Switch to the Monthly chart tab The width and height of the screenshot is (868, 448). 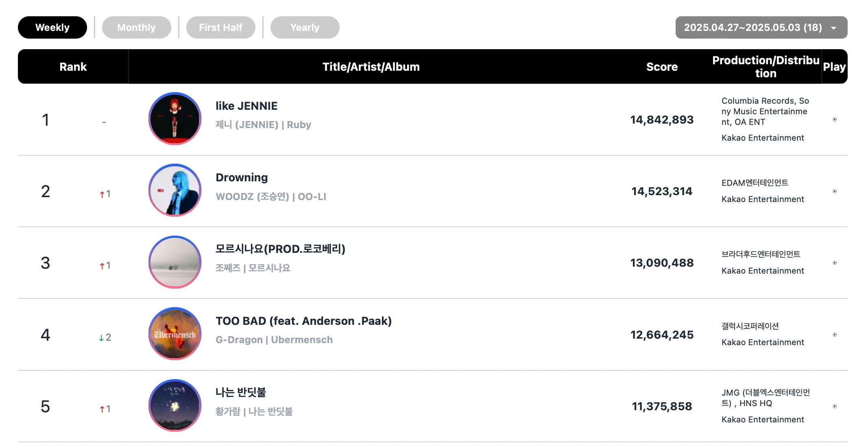(x=137, y=27)
